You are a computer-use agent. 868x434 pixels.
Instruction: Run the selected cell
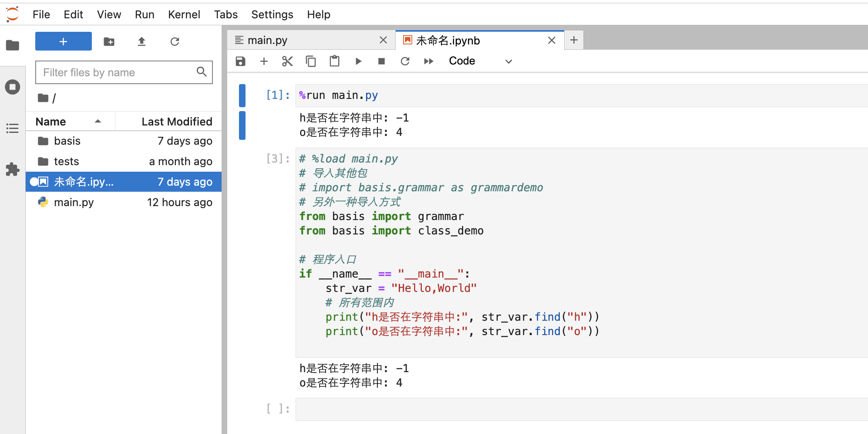358,61
